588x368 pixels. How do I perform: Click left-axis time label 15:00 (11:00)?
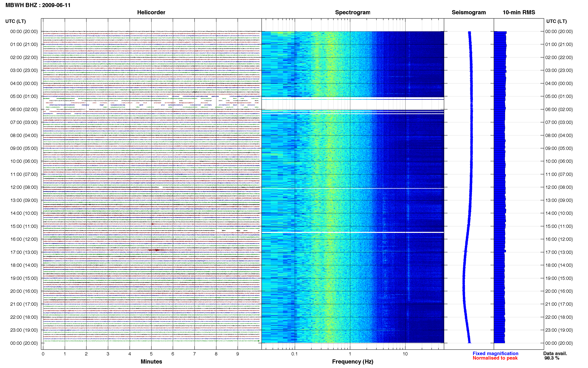24,226
